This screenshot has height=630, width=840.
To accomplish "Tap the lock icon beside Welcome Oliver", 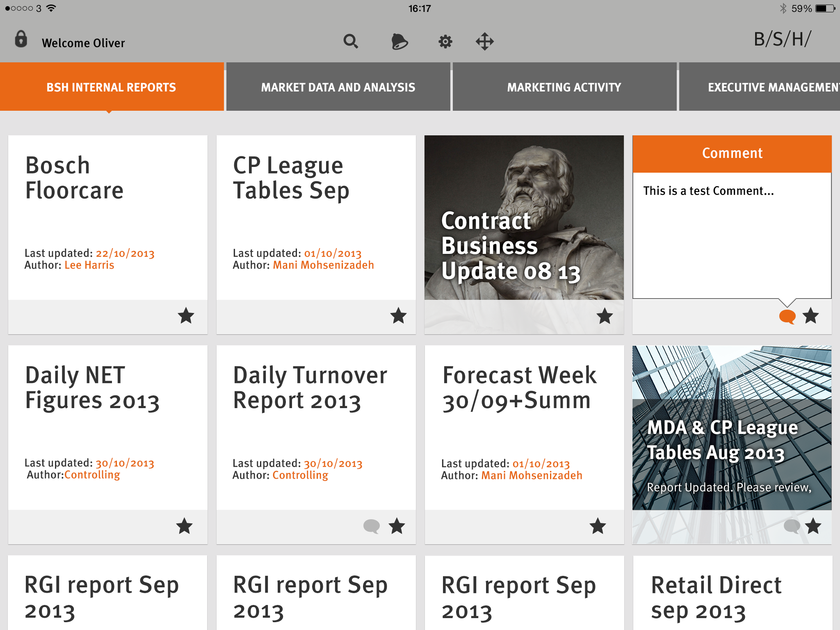I will click(x=21, y=40).
